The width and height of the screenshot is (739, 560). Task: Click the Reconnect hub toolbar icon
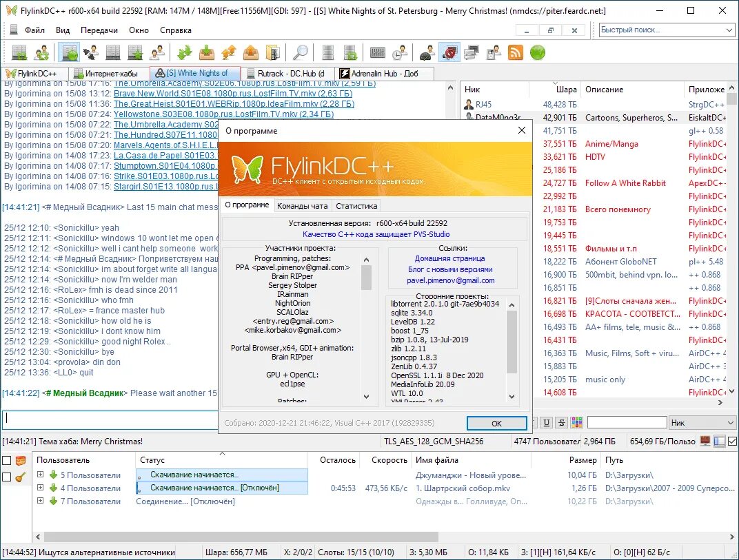pyautogui.click(x=19, y=52)
